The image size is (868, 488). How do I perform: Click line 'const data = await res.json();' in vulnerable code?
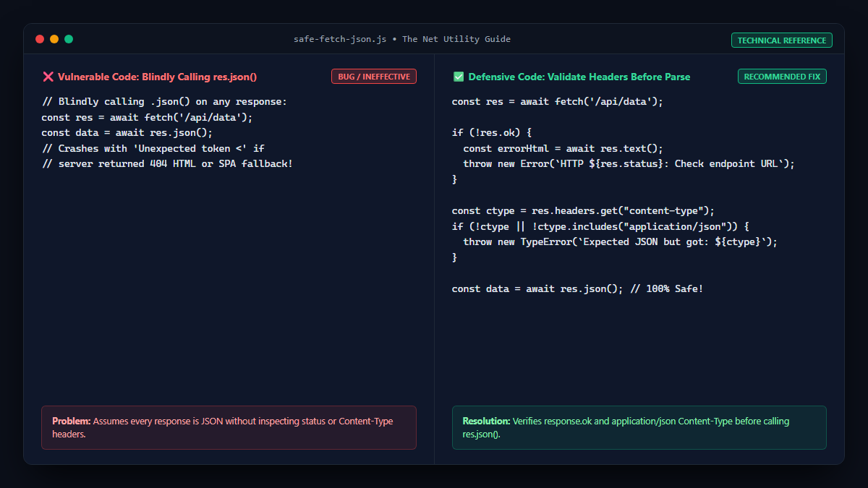click(x=127, y=133)
